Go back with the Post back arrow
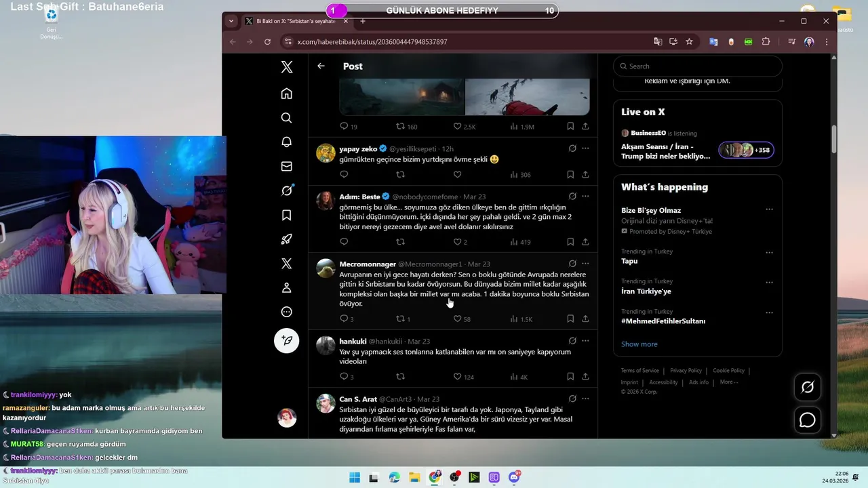Viewport: 868px width, 488px height. pyautogui.click(x=321, y=66)
